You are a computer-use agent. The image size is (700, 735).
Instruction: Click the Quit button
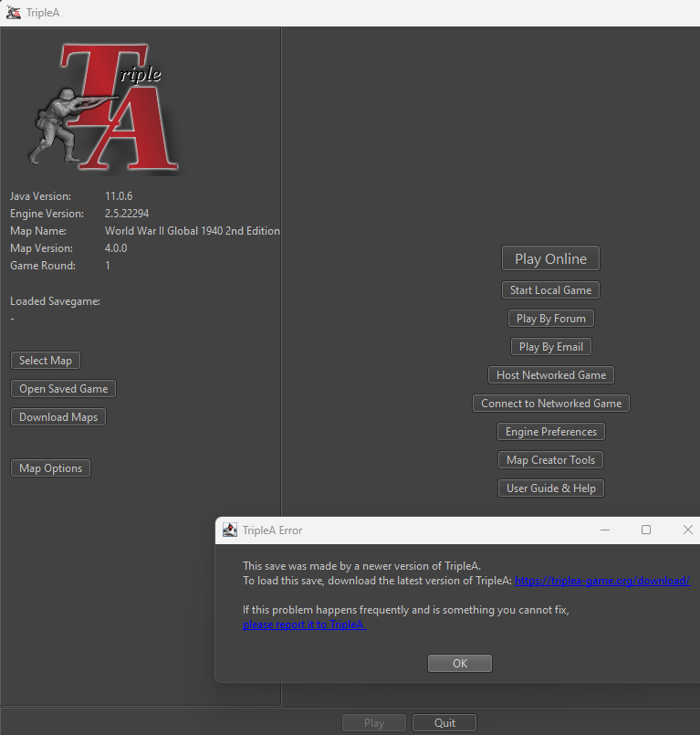click(444, 723)
